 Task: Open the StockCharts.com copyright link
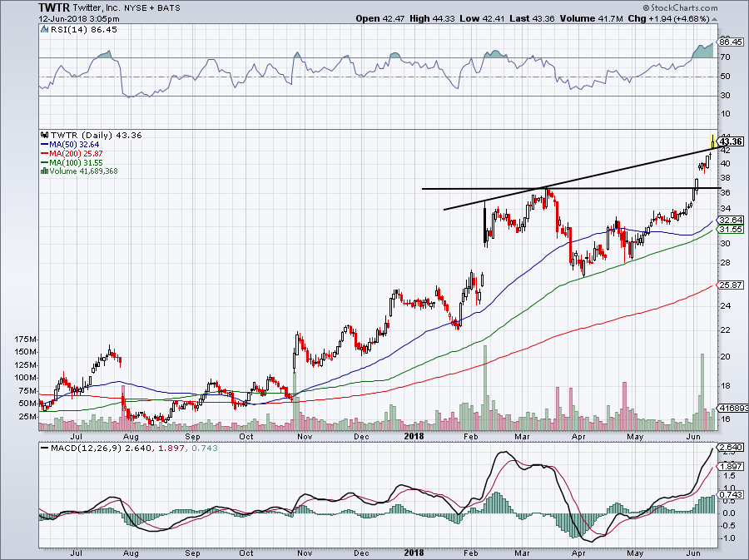(x=680, y=7)
